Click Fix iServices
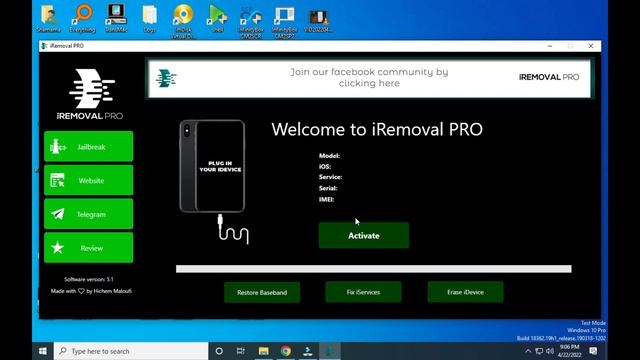Viewport: 640px width, 360px height. [363, 292]
